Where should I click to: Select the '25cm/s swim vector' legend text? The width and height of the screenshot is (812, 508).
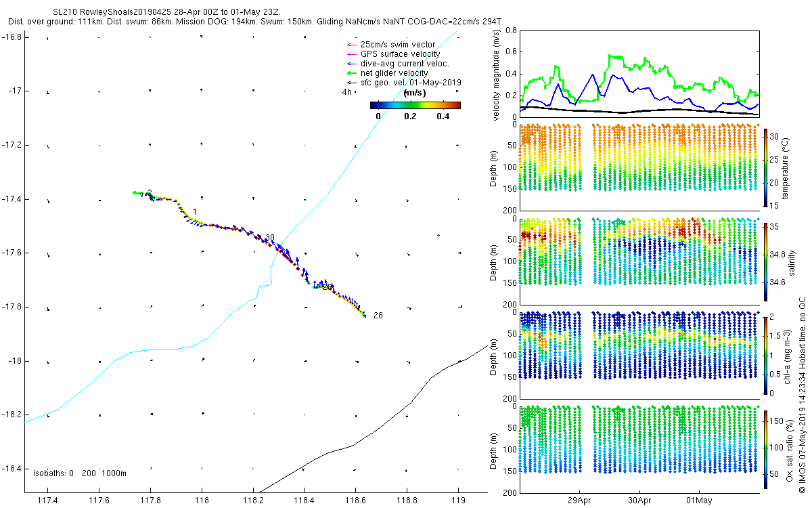398,45
